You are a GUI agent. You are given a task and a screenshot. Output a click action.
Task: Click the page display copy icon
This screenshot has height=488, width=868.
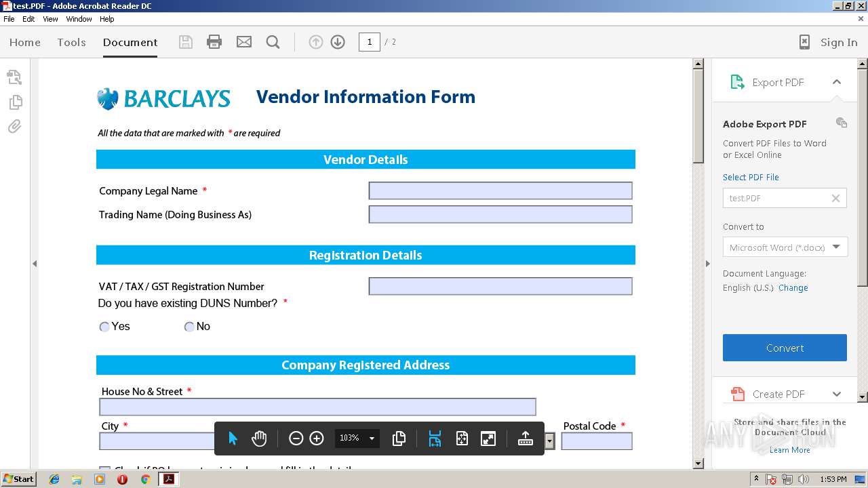click(x=399, y=439)
